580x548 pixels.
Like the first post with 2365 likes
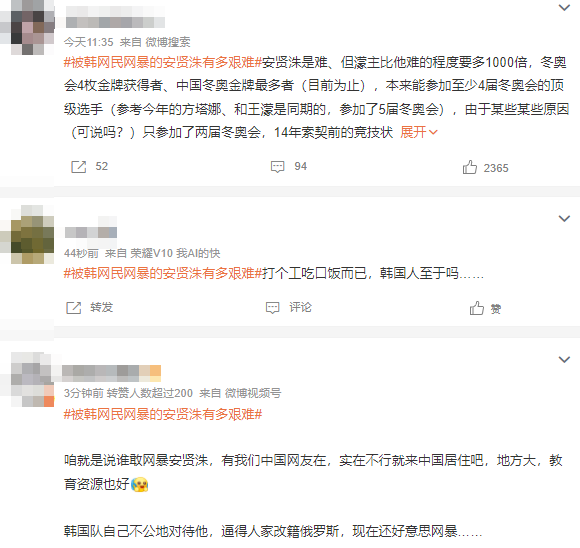[x=470, y=167]
